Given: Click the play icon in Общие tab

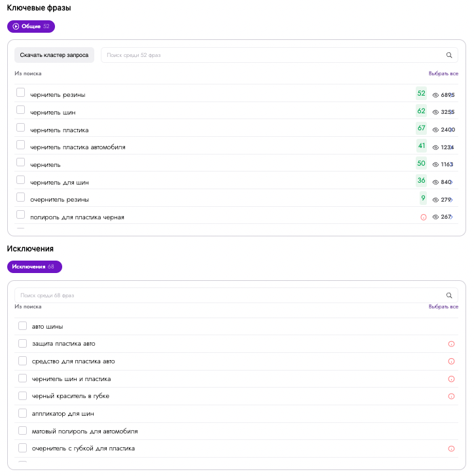Looking at the screenshot, I should click(x=16, y=26).
